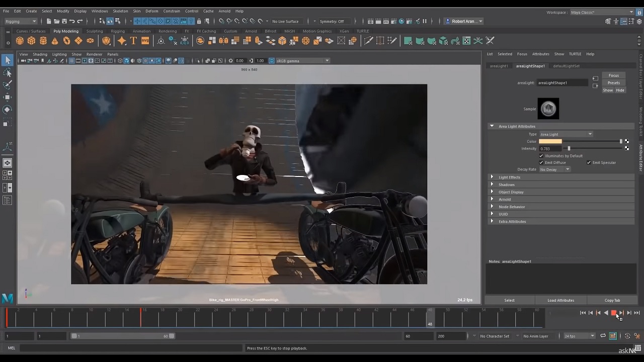
Task: Toggle the Emit Diffuse checkbox
Action: tap(541, 162)
